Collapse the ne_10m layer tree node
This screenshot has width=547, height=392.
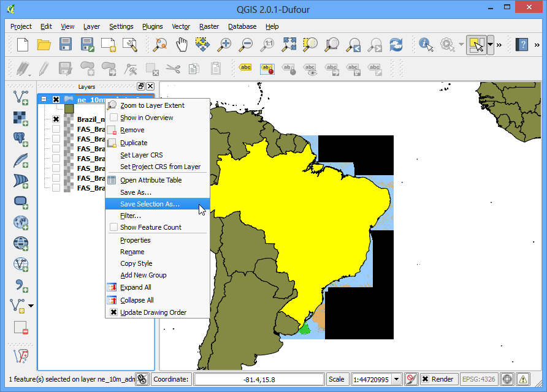pos(44,99)
